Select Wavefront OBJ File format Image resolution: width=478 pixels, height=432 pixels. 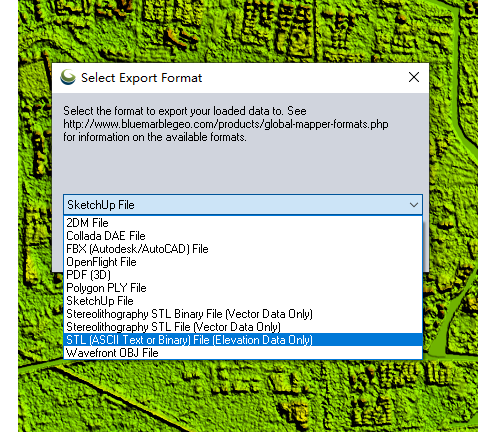click(243, 353)
